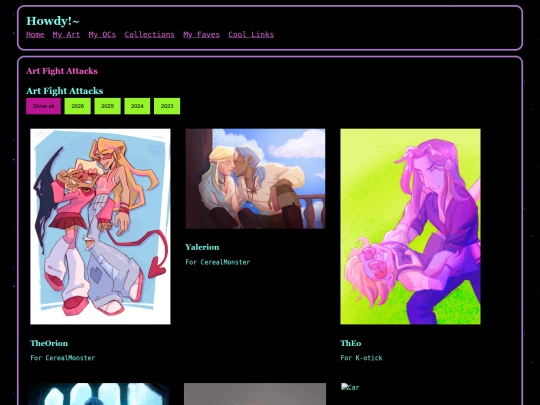Click 'For CerealMonster' under TheOrion
This screenshot has width=540, height=405.
[x=63, y=358]
